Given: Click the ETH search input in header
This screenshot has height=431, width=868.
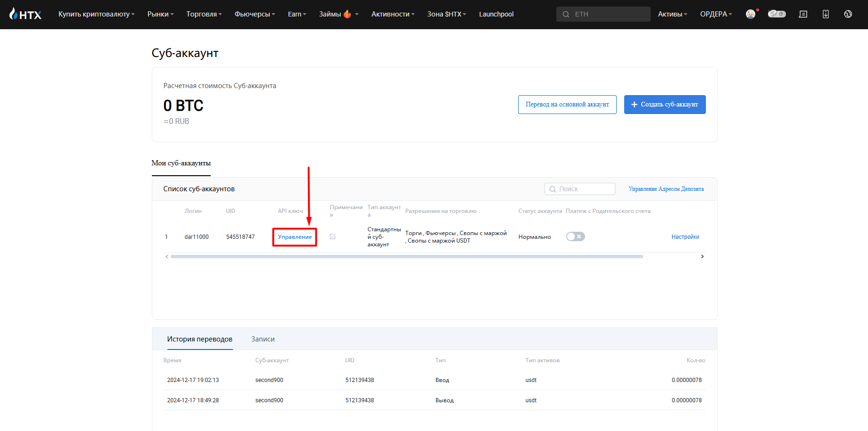Looking at the screenshot, I should pyautogui.click(x=603, y=14).
